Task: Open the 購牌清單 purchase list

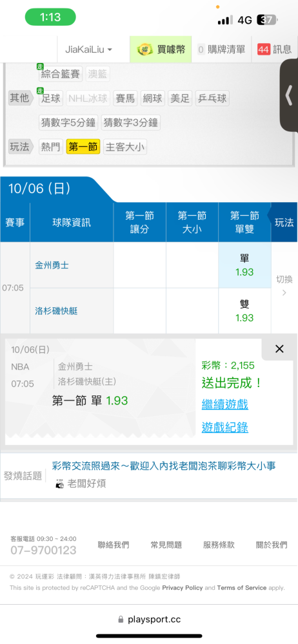Action: point(221,50)
